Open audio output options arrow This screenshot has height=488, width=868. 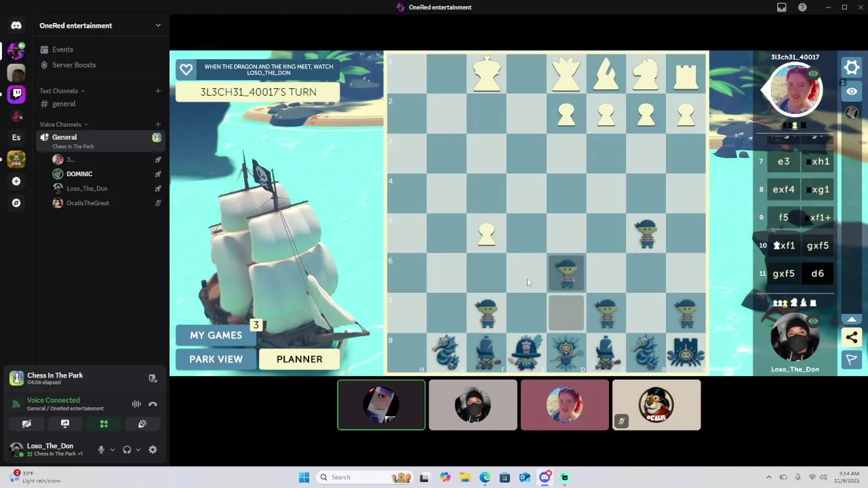click(x=138, y=450)
